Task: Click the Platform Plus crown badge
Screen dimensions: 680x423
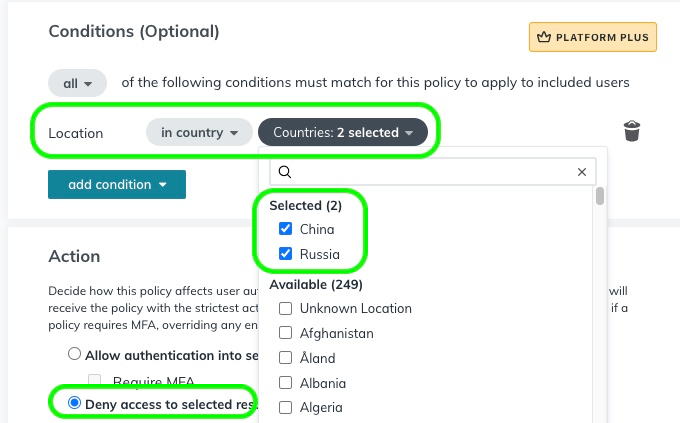Action: [593, 38]
